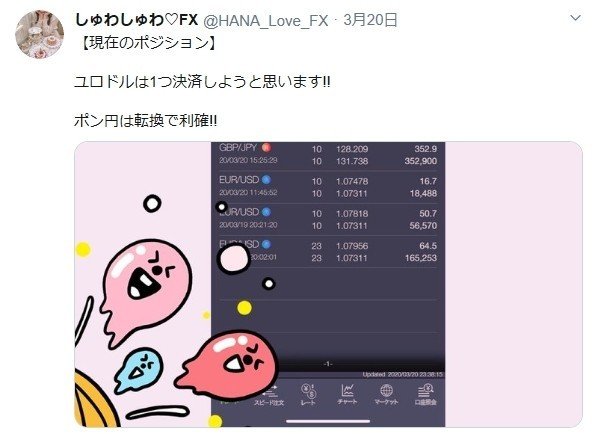Click the blue badge on EUR/USD 1.07818 row
The height and width of the screenshot is (434, 594).
(x=266, y=212)
